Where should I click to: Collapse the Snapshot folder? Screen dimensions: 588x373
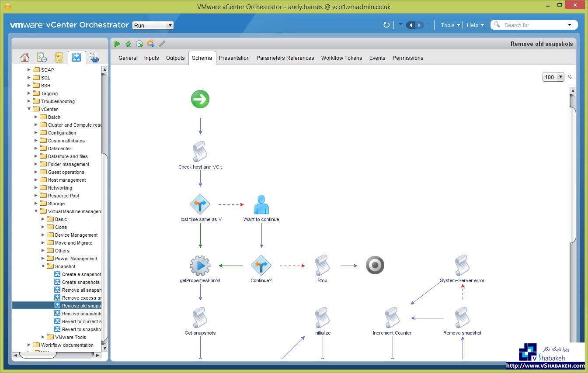point(43,266)
